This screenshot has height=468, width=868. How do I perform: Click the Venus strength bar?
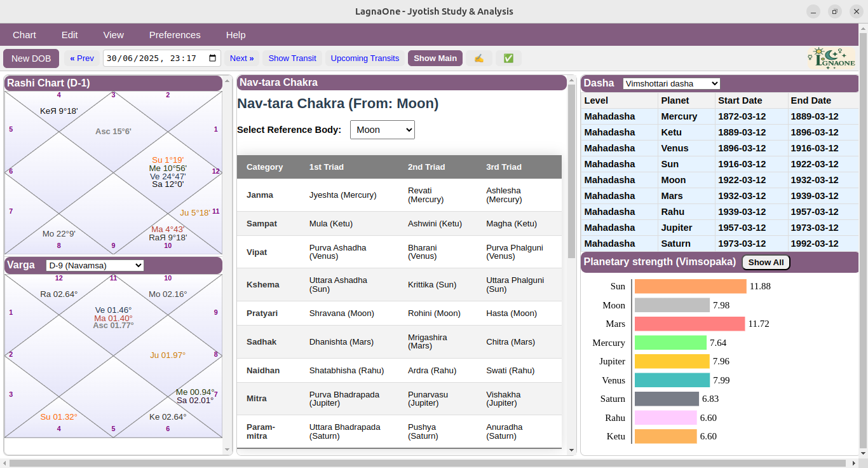tap(672, 380)
